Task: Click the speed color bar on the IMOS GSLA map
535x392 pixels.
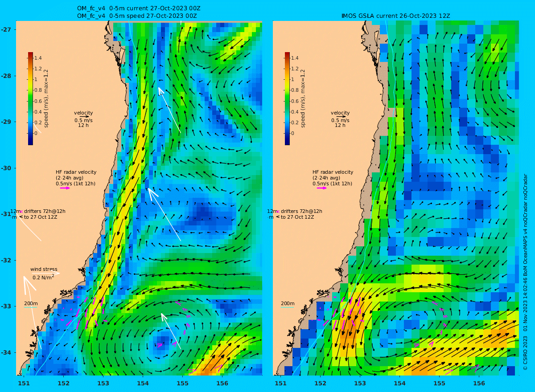Action: (287, 98)
